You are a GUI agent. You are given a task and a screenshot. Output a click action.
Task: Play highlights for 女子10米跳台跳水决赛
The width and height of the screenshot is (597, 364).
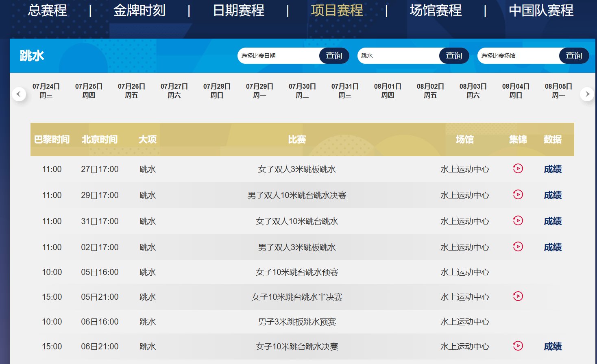(518, 346)
